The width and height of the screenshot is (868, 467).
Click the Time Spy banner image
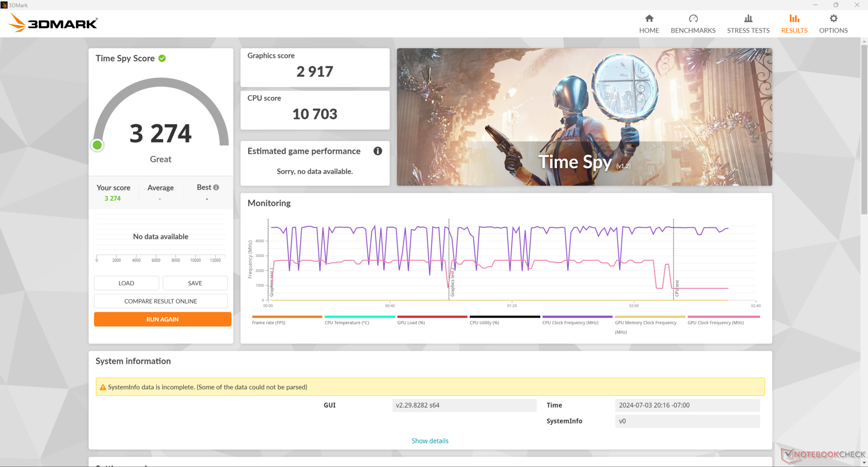584,117
